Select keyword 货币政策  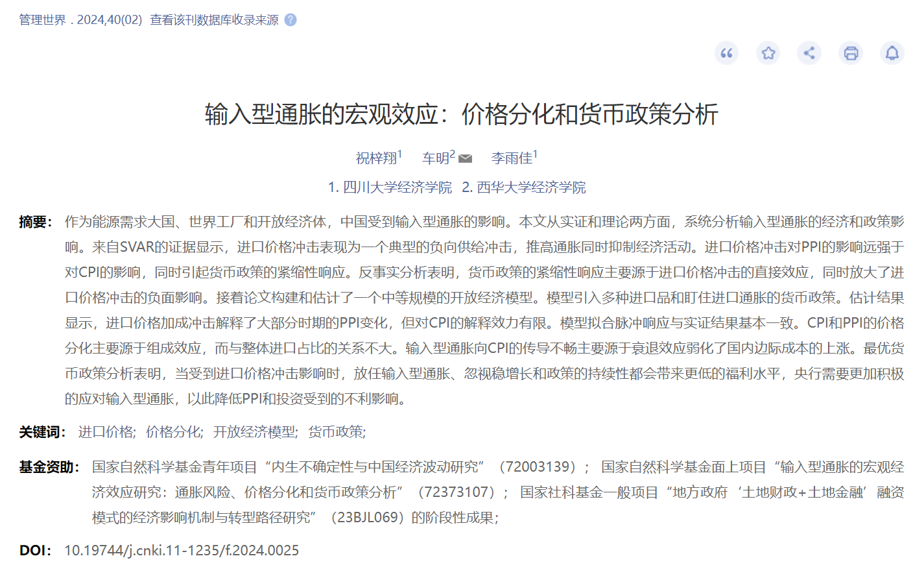(335, 432)
